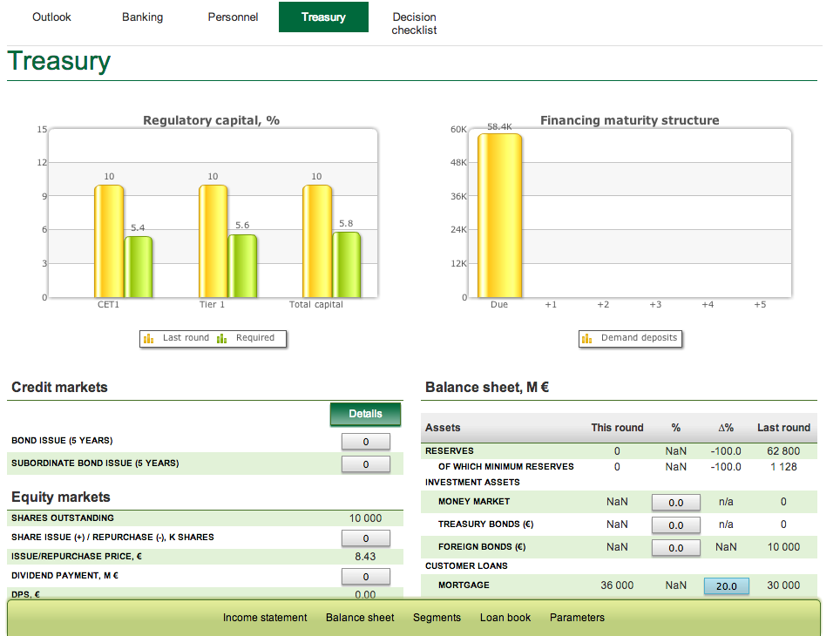Image resolution: width=840 pixels, height=636 pixels.
Task: Open the Outlook tab
Action: [51, 17]
